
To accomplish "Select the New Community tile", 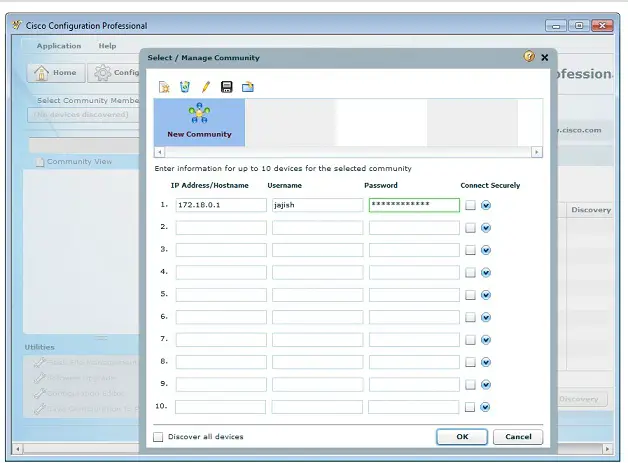I will pyautogui.click(x=199, y=123).
